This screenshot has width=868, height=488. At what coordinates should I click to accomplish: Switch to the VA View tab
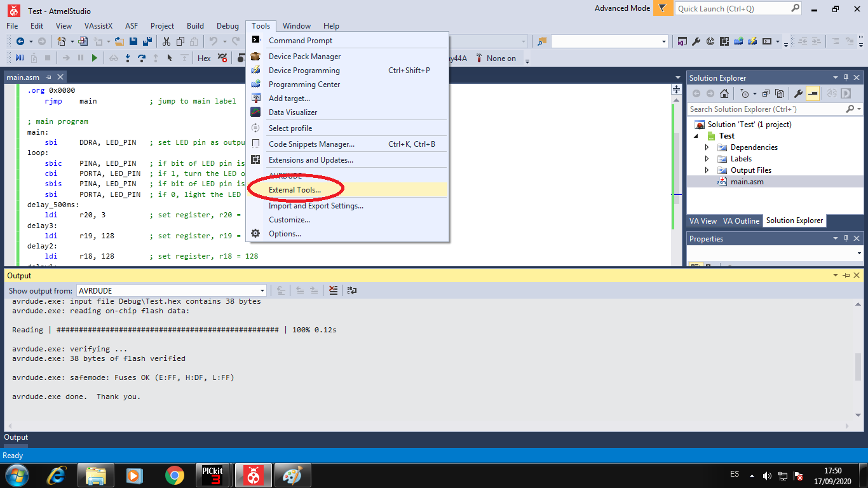point(703,221)
